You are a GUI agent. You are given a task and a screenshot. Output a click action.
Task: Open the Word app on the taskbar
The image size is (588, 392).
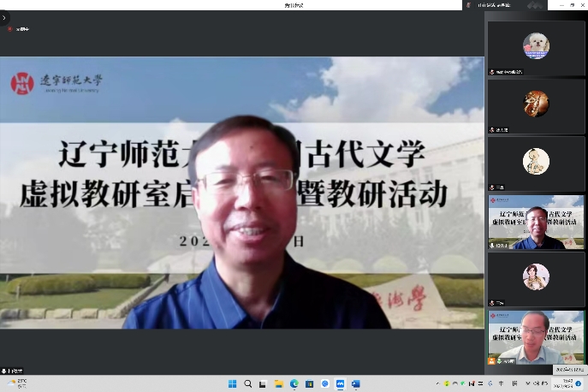coord(355,384)
